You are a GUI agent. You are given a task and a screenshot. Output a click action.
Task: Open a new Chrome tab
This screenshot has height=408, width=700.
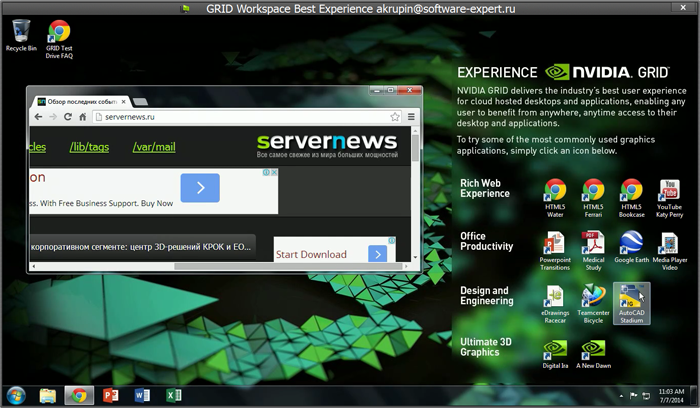pos(141,102)
